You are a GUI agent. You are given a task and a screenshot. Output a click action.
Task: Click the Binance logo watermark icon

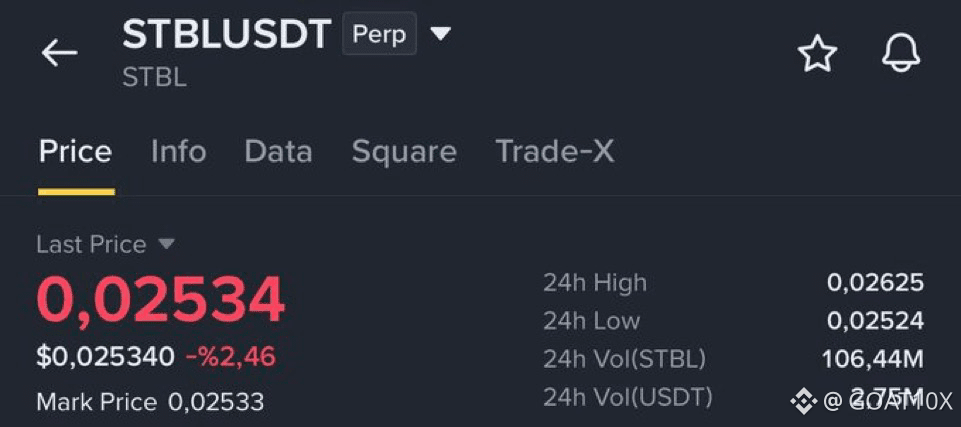(x=803, y=402)
